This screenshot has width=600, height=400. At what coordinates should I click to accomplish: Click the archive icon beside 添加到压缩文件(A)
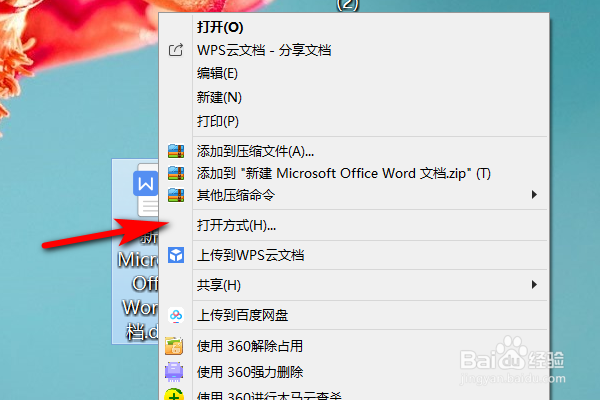176,151
